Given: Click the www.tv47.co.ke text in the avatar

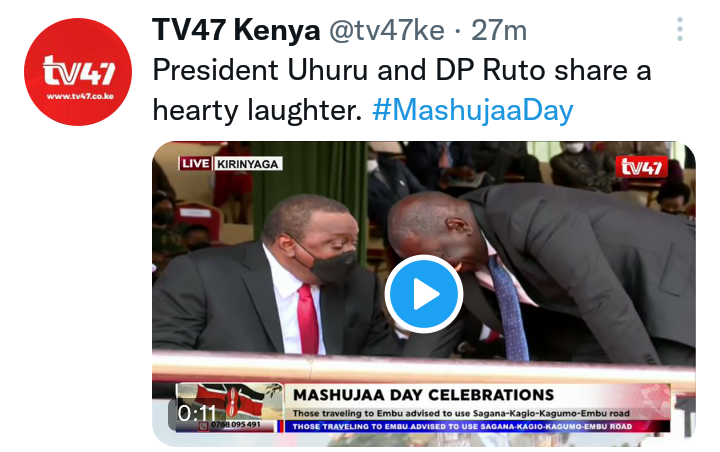Looking at the screenshot, I should click(x=80, y=96).
